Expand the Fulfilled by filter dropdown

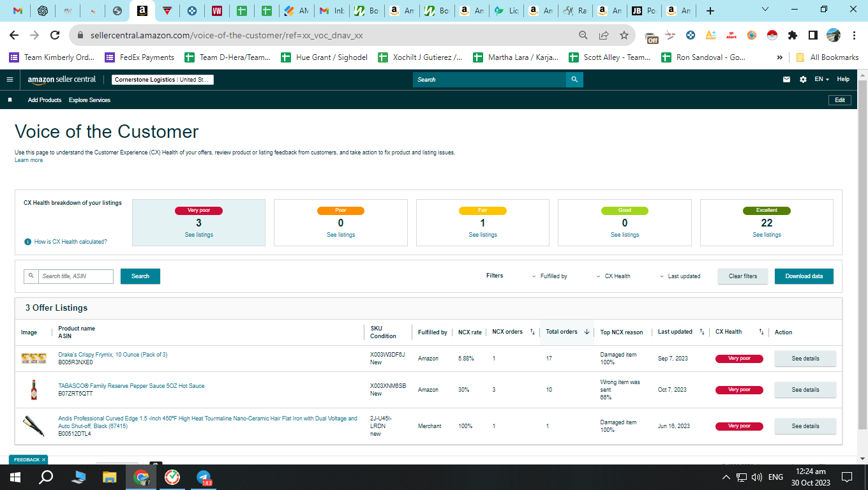[550, 276]
